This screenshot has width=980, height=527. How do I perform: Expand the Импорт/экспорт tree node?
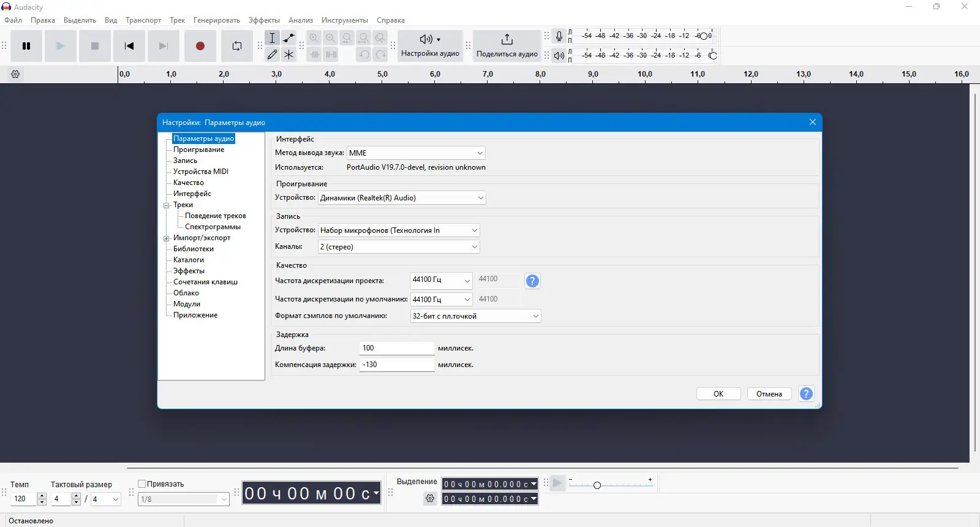point(166,238)
